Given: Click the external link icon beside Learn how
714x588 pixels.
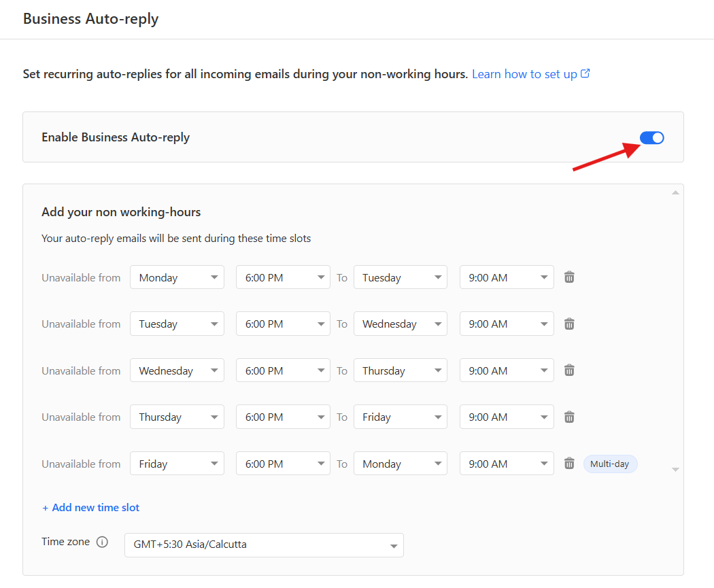Looking at the screenshot, I should coord(585,73).
